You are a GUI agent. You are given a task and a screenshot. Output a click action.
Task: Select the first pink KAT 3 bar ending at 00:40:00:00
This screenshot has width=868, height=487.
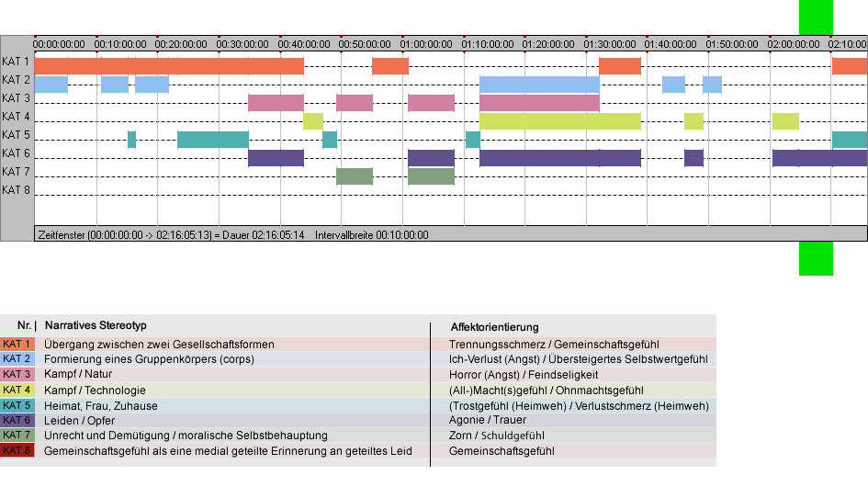tap(276, 103)
